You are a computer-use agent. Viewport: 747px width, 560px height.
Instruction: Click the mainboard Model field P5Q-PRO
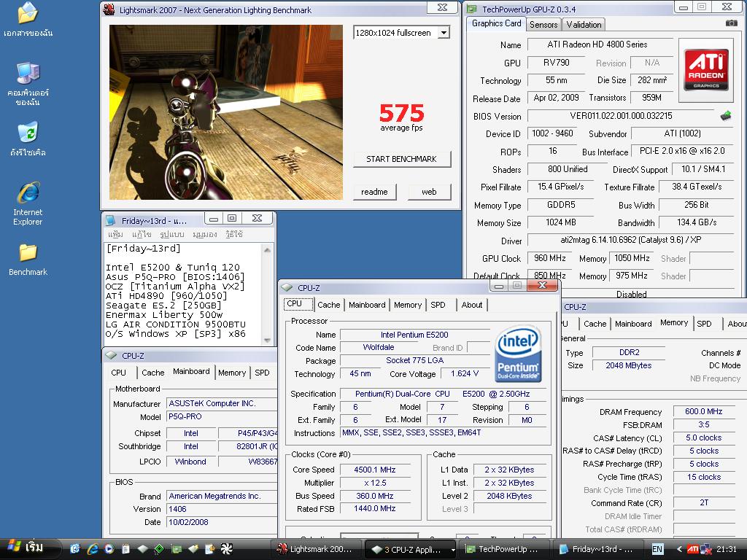(x=222, y=416)
